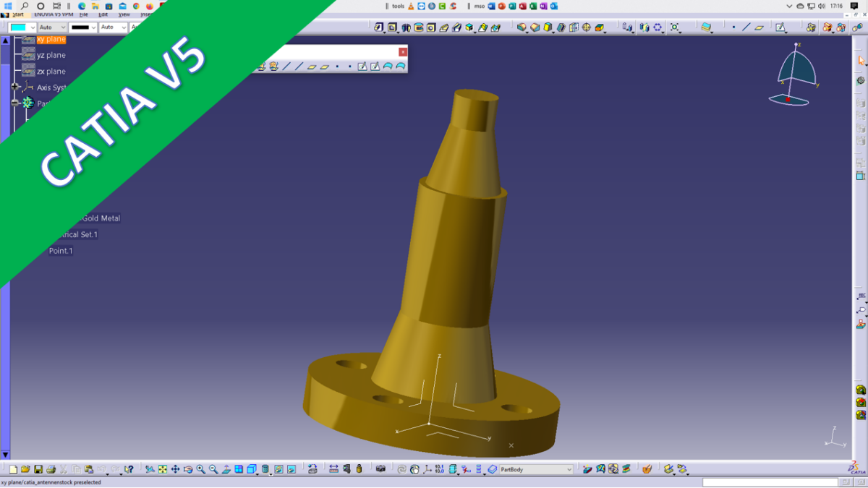Open the Apply Material icon
The image size is (868, 488).
[x=647, y=469]
